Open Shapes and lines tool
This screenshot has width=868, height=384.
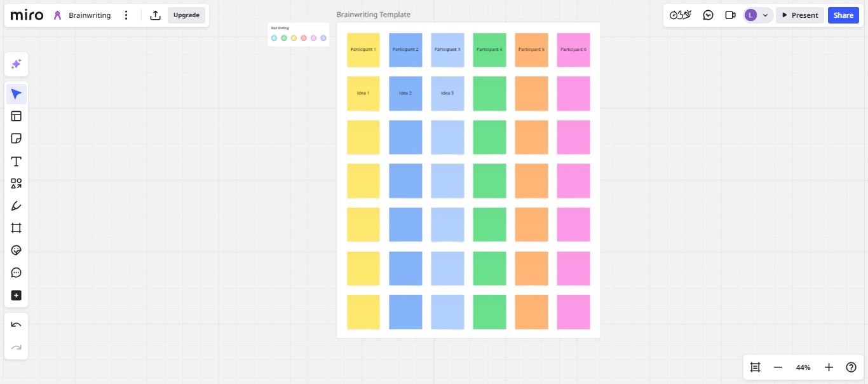pos(17,184)
